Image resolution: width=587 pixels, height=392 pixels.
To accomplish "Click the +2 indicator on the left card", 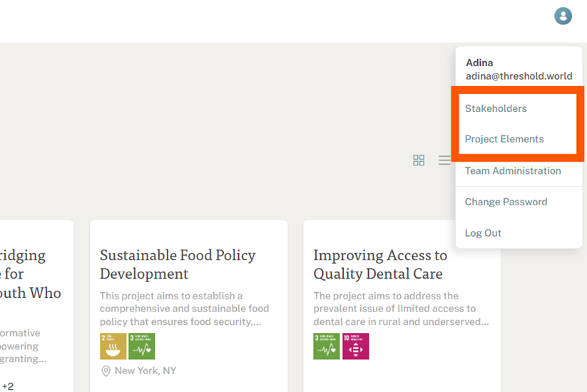I will pos(7,386).
